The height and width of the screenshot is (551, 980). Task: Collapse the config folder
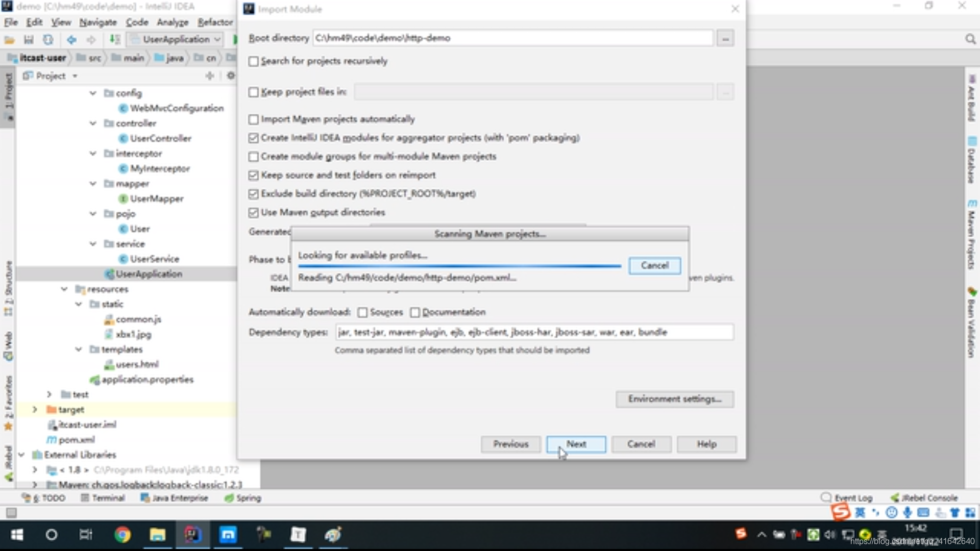tap(93, 93)
